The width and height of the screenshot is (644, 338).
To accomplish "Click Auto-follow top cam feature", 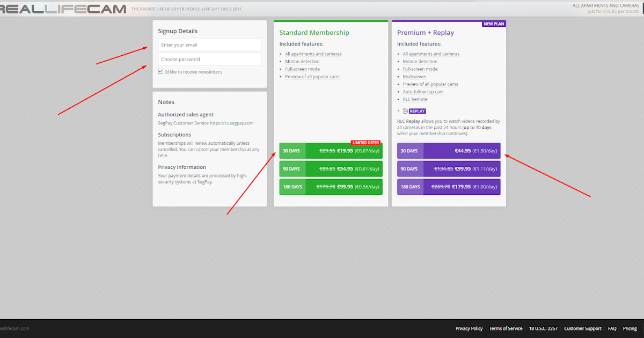I will (x=423, y=92).
